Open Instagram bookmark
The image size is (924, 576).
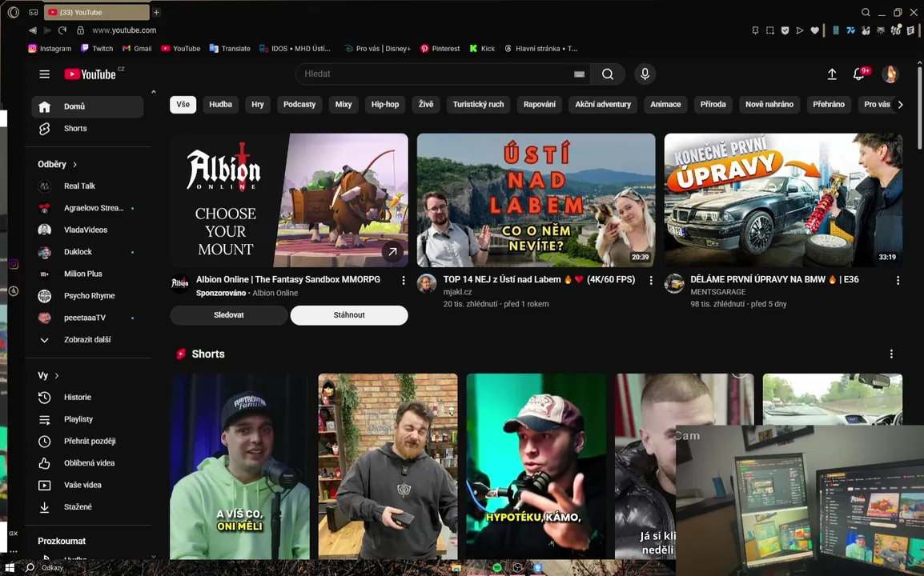(x=50, y=49)
